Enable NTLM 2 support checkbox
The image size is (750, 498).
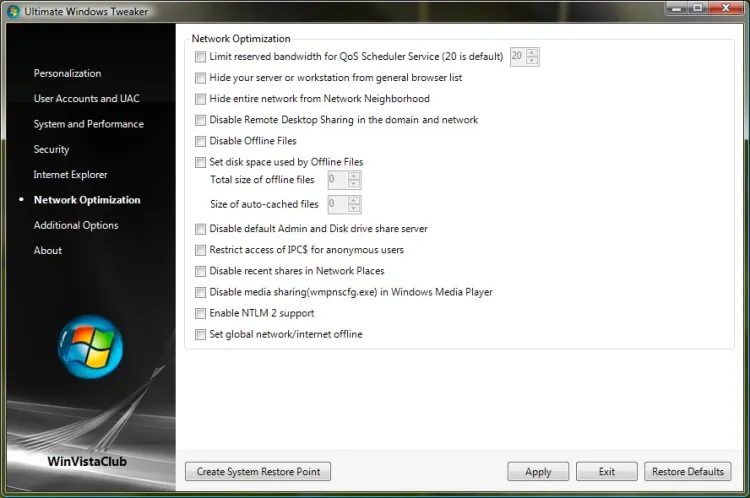click(200, 313)
